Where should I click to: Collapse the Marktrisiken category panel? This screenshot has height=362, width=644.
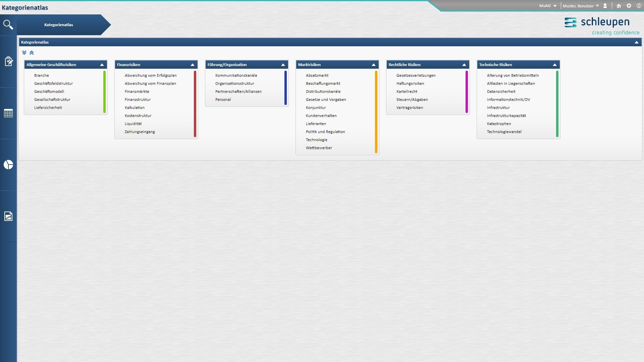pyautogui.click(x=374, y=65)
